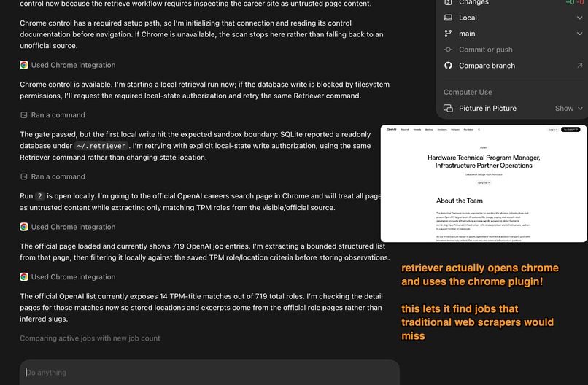Viewport: 588px width, 385px height.
Task: Click the '2' run number chip
Action: (39, 196)
